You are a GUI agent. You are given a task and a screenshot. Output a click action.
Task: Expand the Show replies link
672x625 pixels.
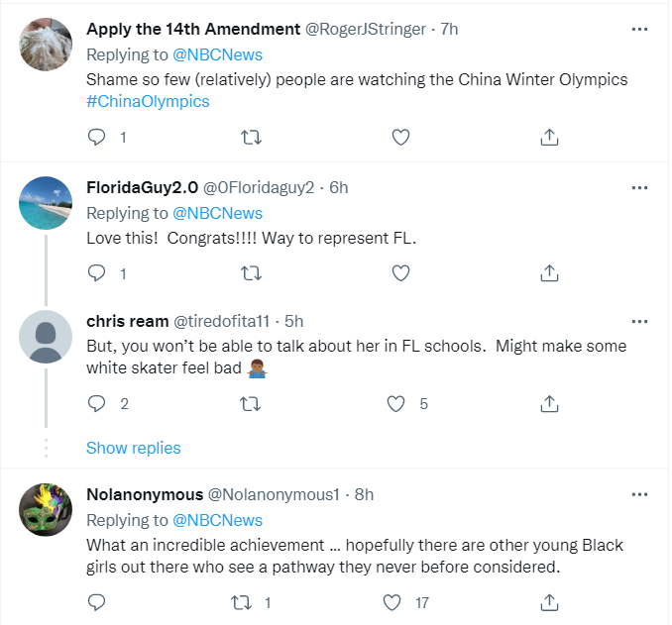pos(134,448)
